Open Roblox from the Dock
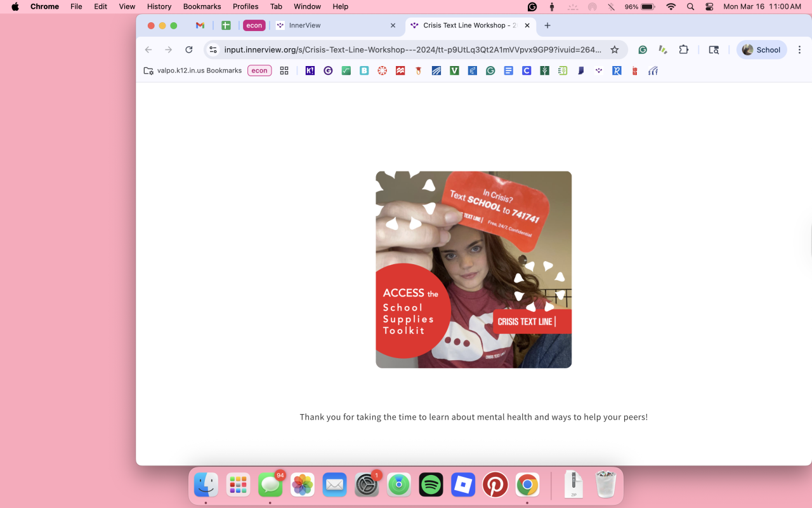812x508 pixels. [463, 485]
